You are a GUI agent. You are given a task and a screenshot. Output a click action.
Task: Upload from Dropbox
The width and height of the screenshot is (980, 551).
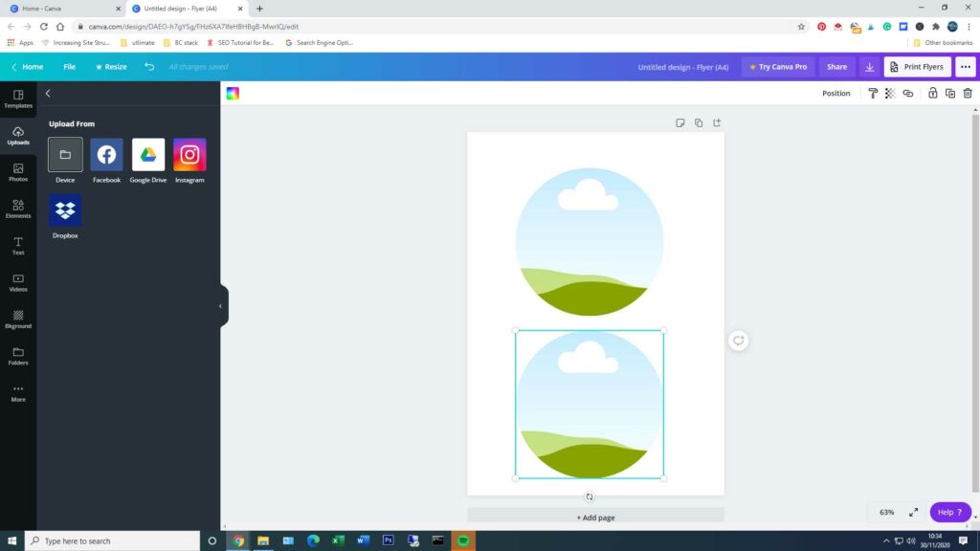tap(65, 210)
